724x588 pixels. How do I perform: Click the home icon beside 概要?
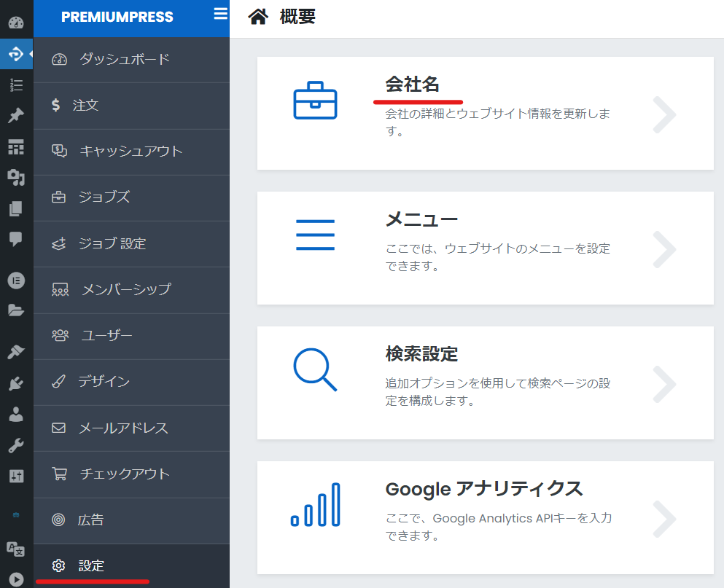click(x=258, y=17)
